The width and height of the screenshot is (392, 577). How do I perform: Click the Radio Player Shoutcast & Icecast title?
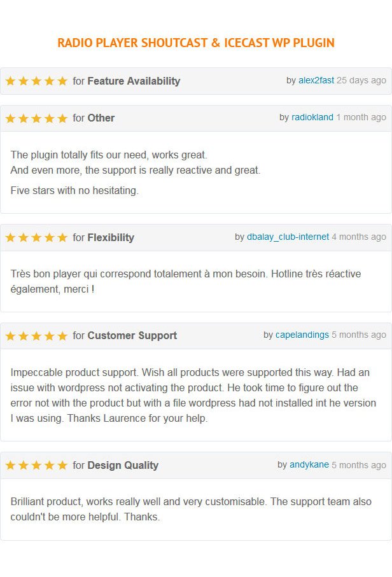point(196,43)
